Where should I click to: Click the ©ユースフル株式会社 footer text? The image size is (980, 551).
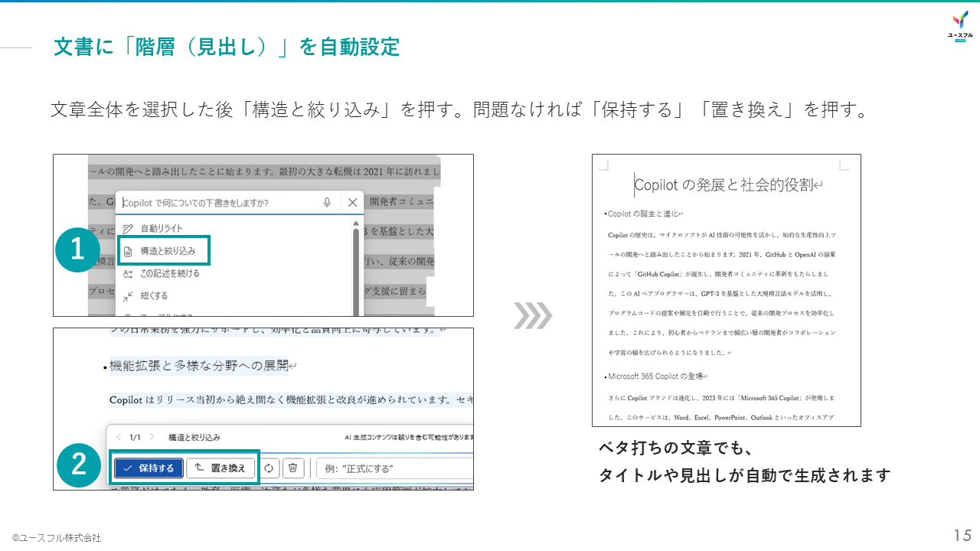[x=57, y=538]
